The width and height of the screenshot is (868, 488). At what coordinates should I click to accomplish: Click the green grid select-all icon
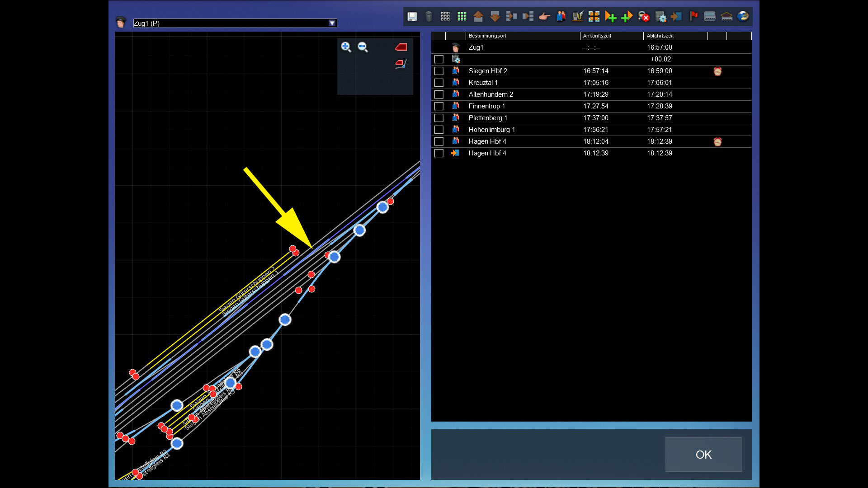462,17
